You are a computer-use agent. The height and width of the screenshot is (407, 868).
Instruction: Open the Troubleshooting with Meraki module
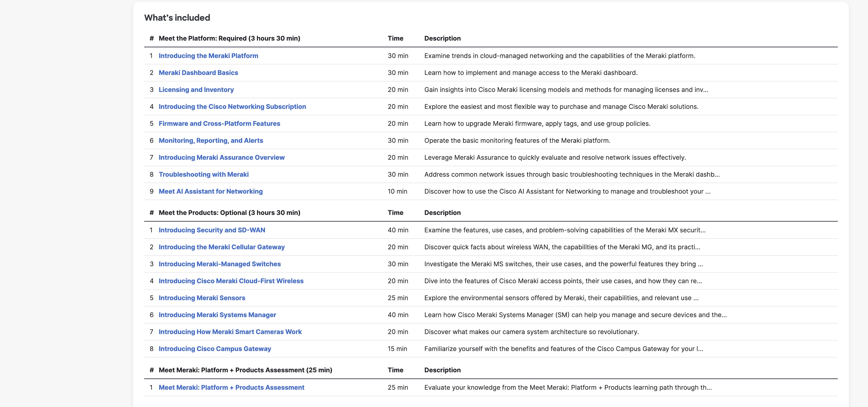204,174
